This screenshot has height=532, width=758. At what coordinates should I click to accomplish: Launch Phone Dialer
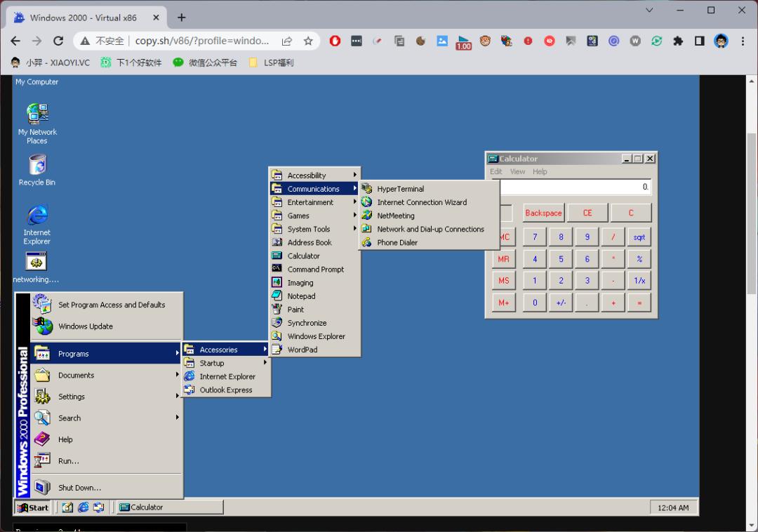(396, 242)
